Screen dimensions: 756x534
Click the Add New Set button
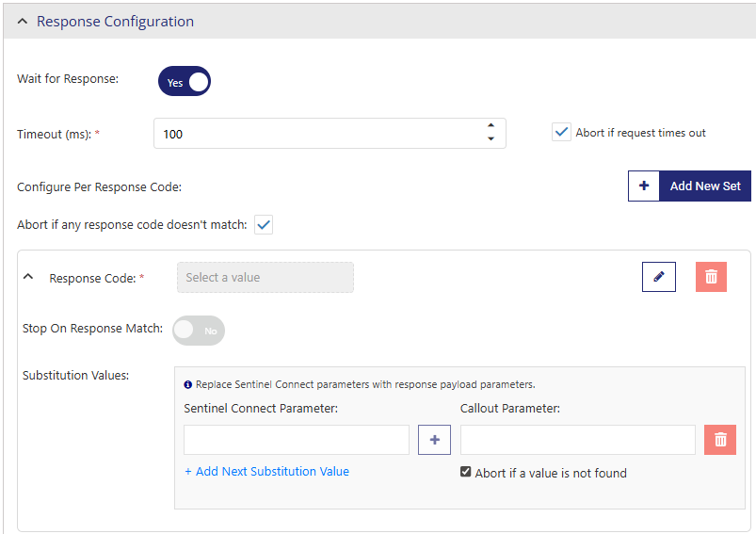coord(704,186)
